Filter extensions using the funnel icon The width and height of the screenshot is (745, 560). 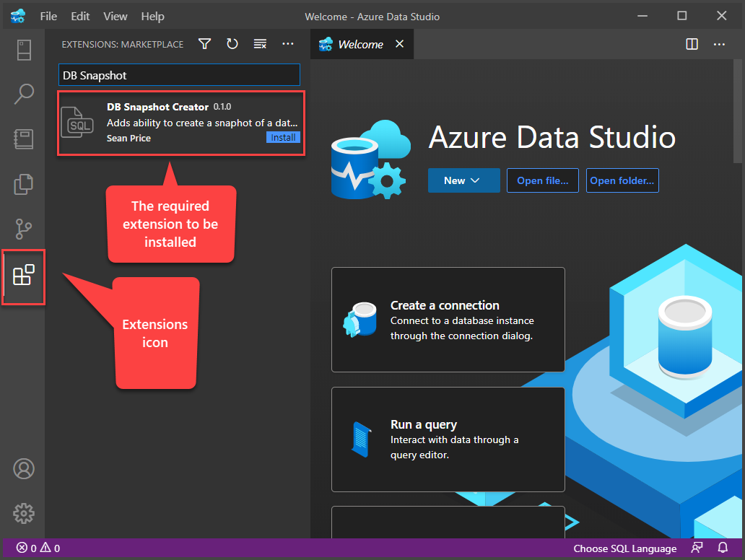point(205,44)
